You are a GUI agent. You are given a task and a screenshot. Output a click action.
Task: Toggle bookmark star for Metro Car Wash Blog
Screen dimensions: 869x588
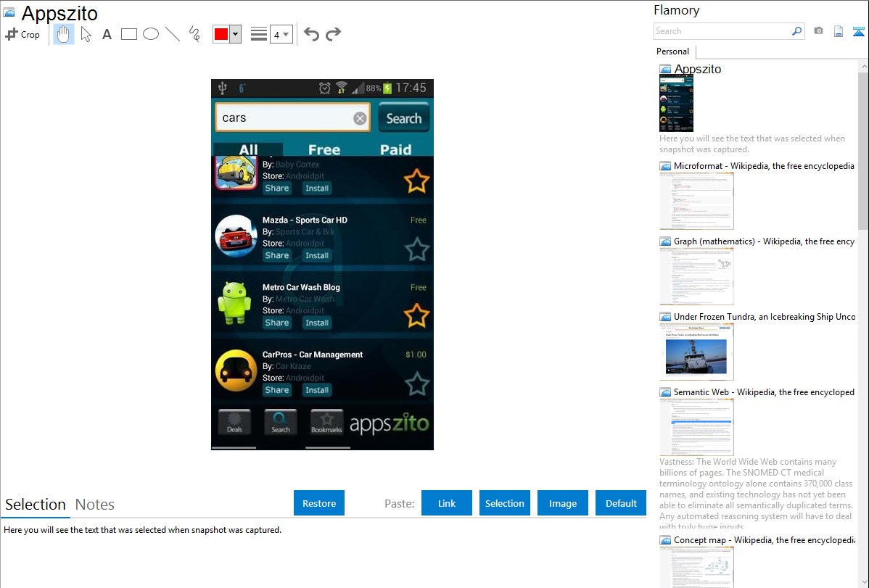tap(416, 316)
